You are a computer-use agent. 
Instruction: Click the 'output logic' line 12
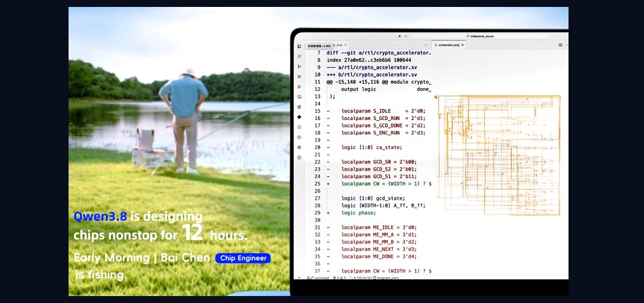point(386,89)
